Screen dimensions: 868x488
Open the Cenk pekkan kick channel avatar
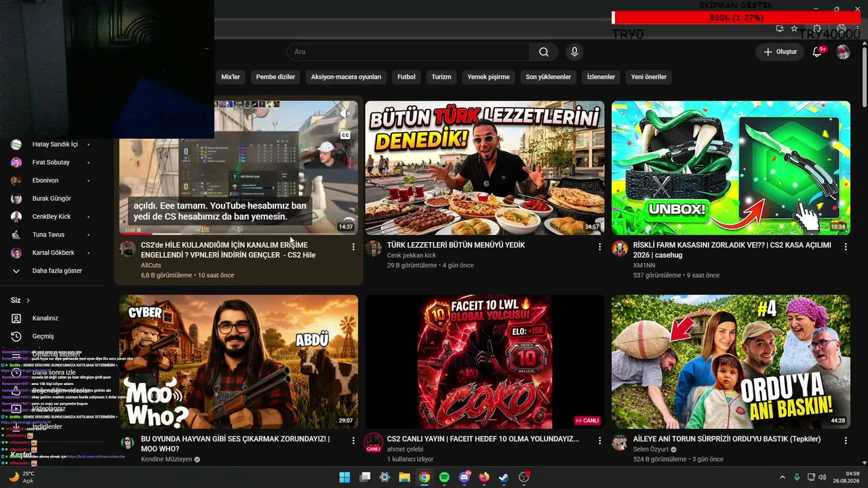[374, 248]
